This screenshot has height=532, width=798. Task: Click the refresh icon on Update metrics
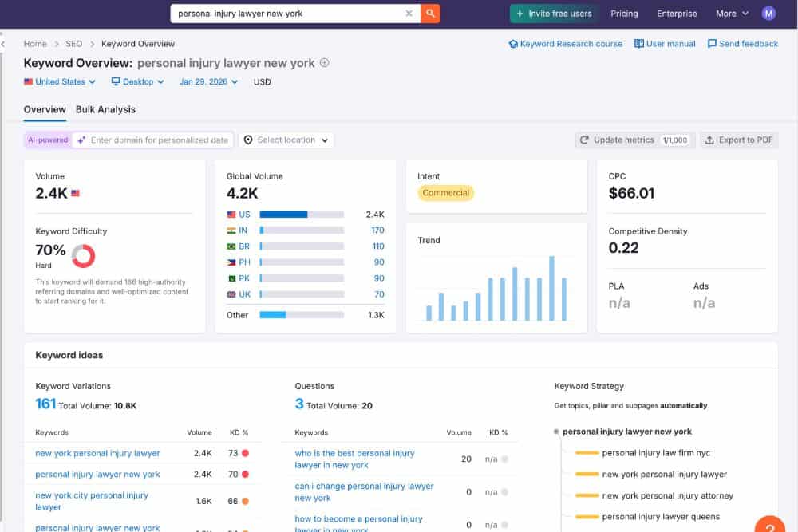click(583, 139)
